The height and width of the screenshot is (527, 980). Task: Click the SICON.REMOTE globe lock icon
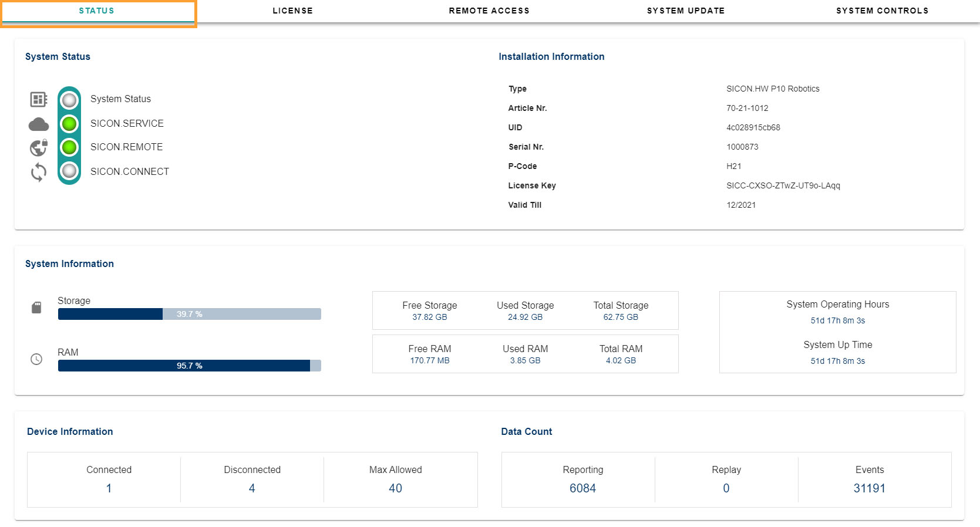click(x=39, y=147)
